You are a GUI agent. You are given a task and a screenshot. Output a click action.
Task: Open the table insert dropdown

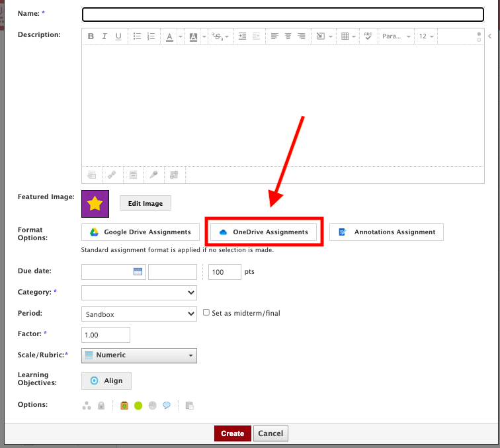coord(348,36)
